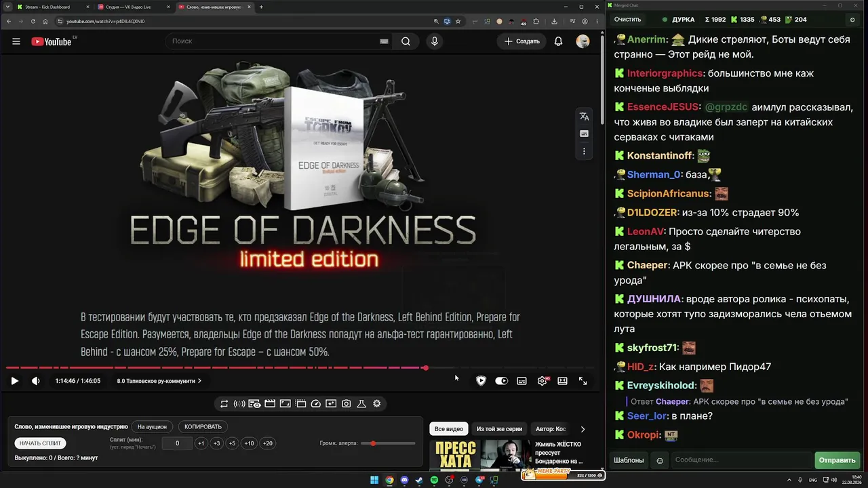The width and height of the screenshot is (868, 488).
Task: Select the 'Автор: Кос' chip
Action: (x=551, y=429)
